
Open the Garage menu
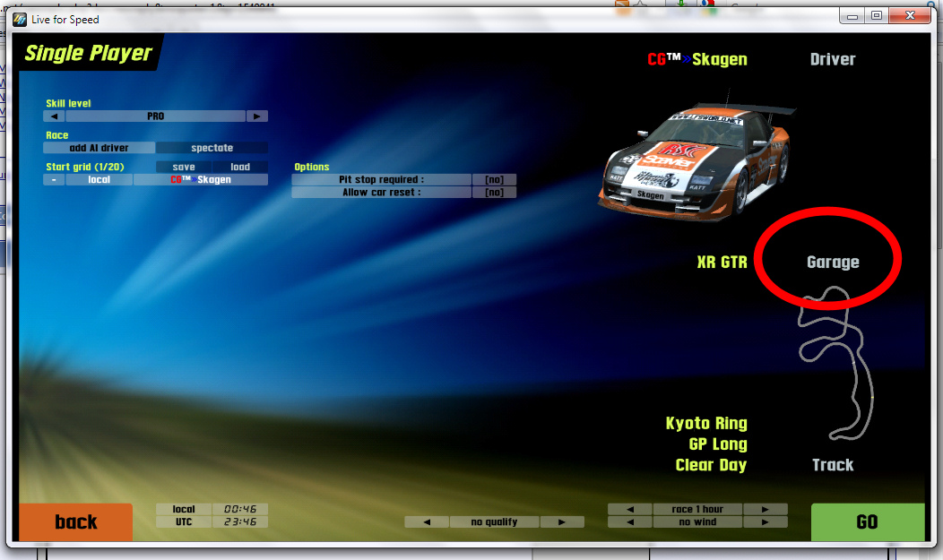coord(833,262)
